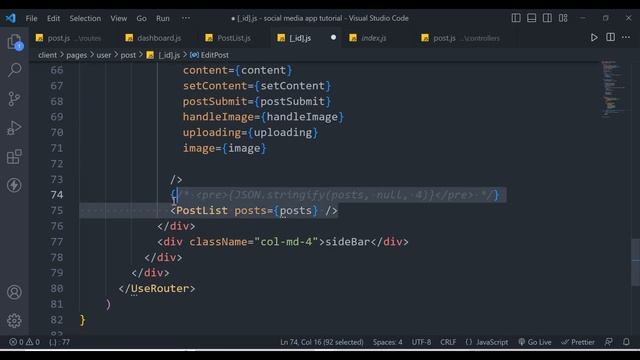This screenshot has height=360, width=640.
Task: Expand the overflow menu ellipsis
Action: pos(186,18)
